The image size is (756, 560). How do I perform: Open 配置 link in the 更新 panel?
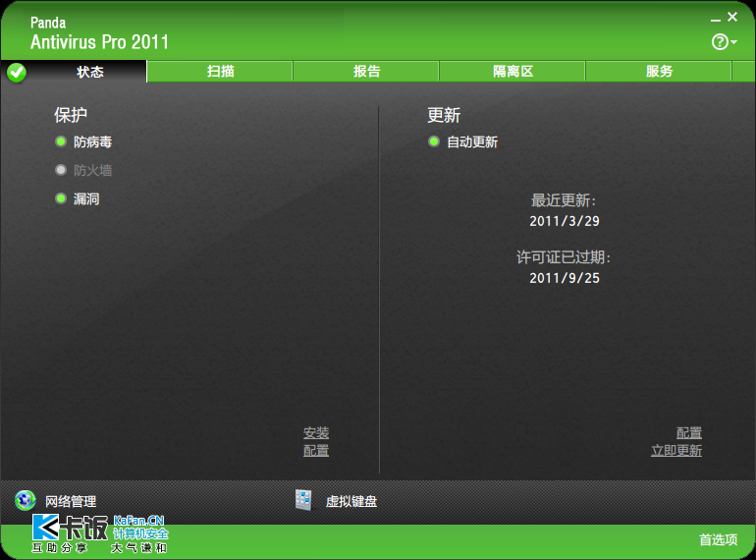(689, 432)
